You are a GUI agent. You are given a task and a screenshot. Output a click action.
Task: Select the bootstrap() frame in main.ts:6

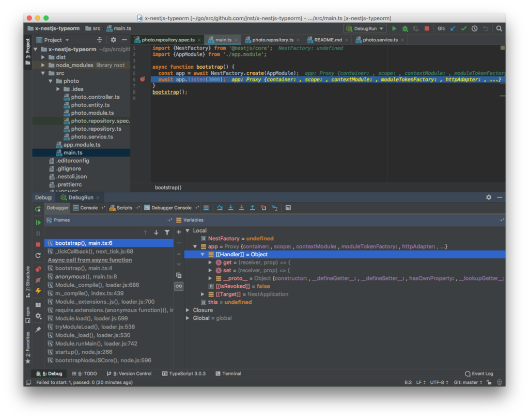pos(83,243)
